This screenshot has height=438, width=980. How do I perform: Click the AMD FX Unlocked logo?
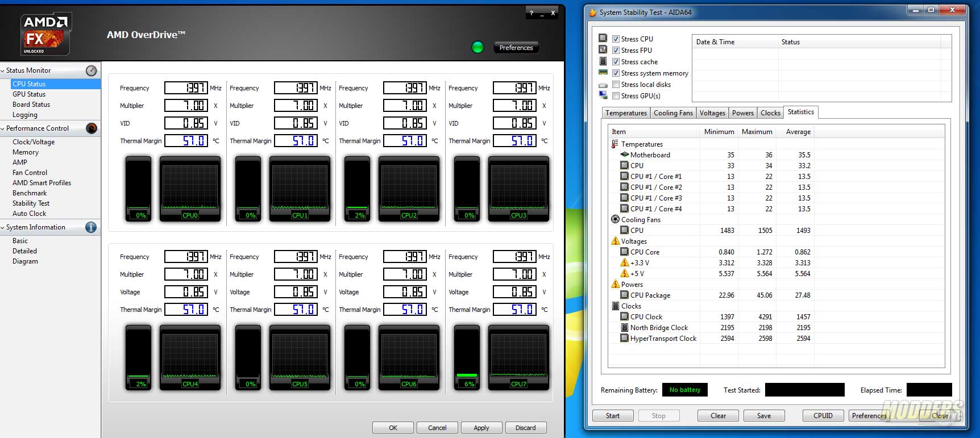(x=45, y=34)
